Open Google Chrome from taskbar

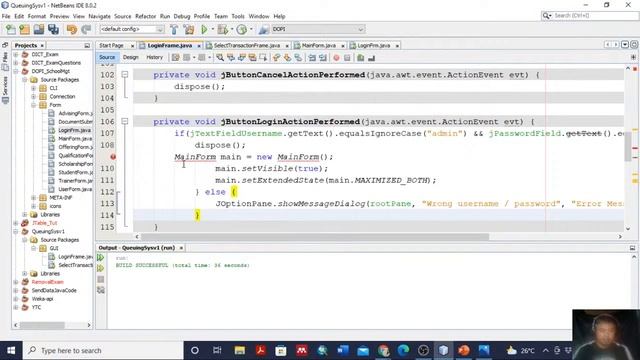pos(384,351)
